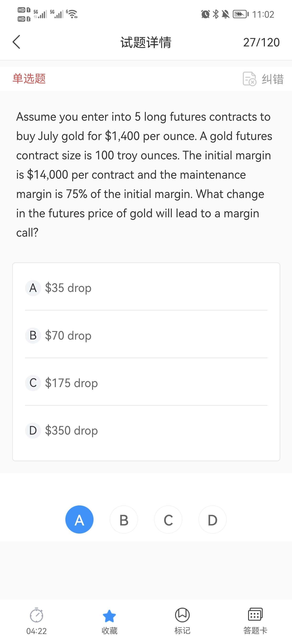Select answer bubble D
This screenshot has width=292, height=644.
click(213, 519)
